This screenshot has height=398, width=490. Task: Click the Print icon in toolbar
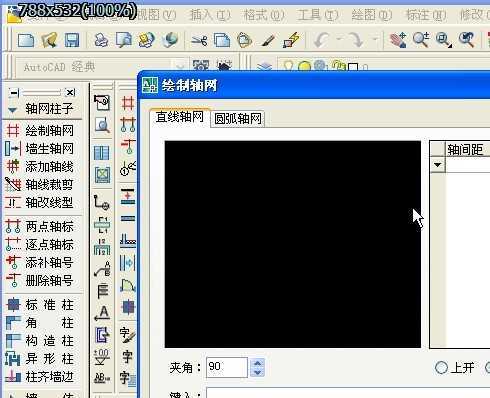101,40
